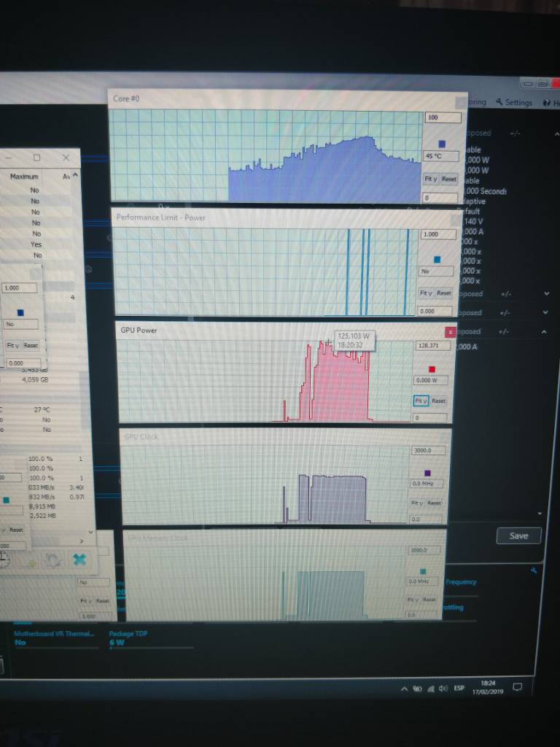Click the small wrench icon below Save
The width and height of the screenshot is (560, 747).
tap(534, 570)
